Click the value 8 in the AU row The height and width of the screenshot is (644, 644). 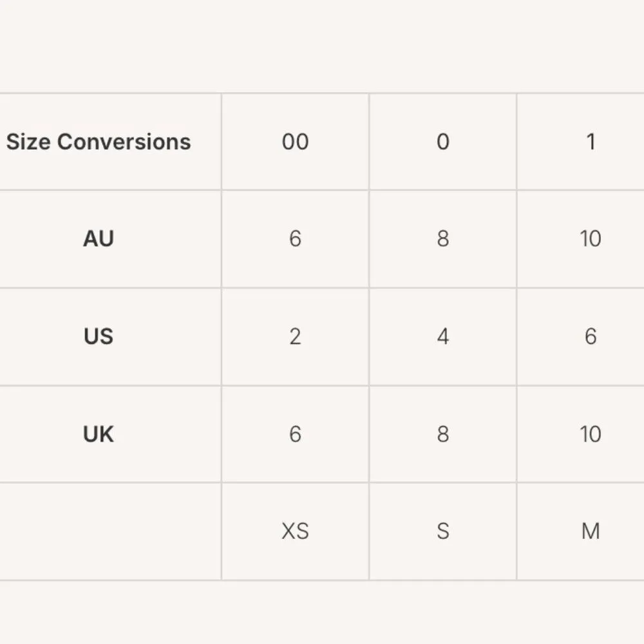pyautogui.click(x=442, y=239)
